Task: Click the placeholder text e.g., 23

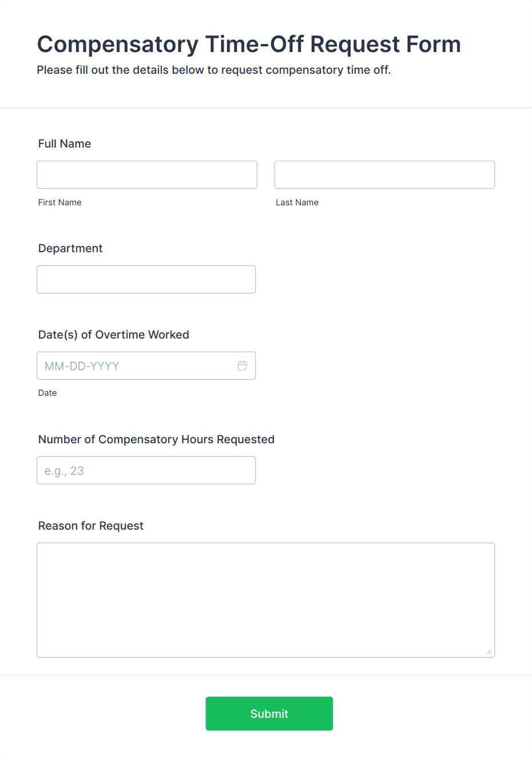Action: [x=63, y=470]
